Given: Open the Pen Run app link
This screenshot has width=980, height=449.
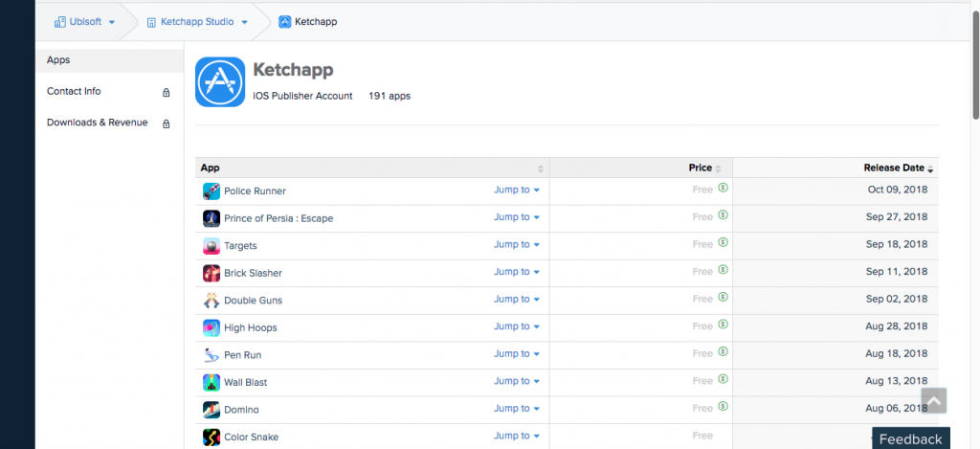Looking at the screenshot, I should (x=242, y=355).
